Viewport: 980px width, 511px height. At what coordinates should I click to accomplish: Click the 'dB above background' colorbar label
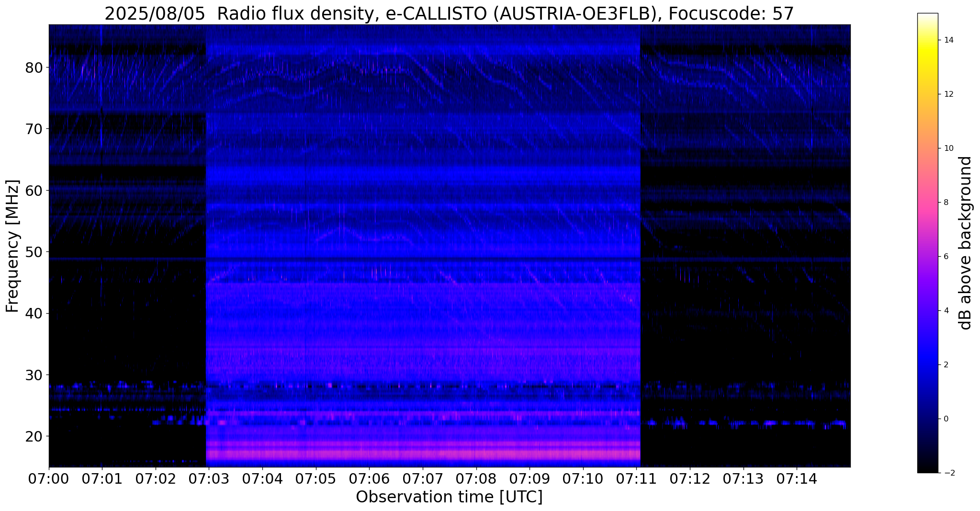pos(965,243)
